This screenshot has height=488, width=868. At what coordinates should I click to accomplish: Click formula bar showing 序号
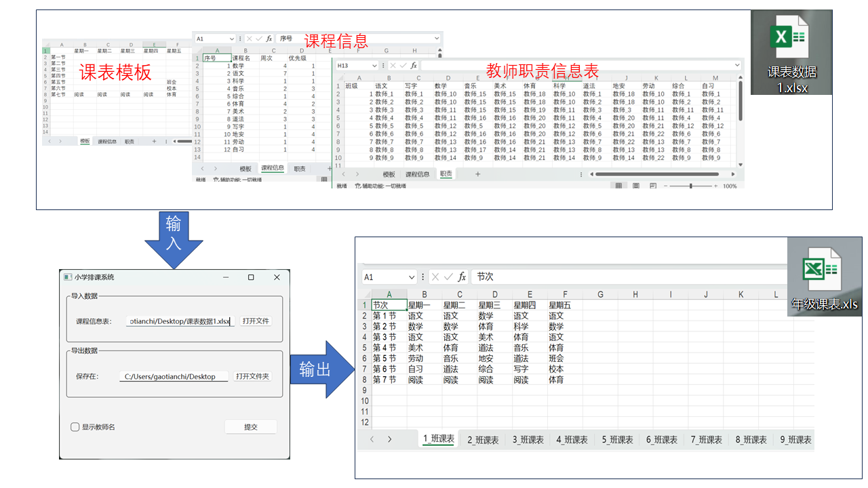coord(358,39)
